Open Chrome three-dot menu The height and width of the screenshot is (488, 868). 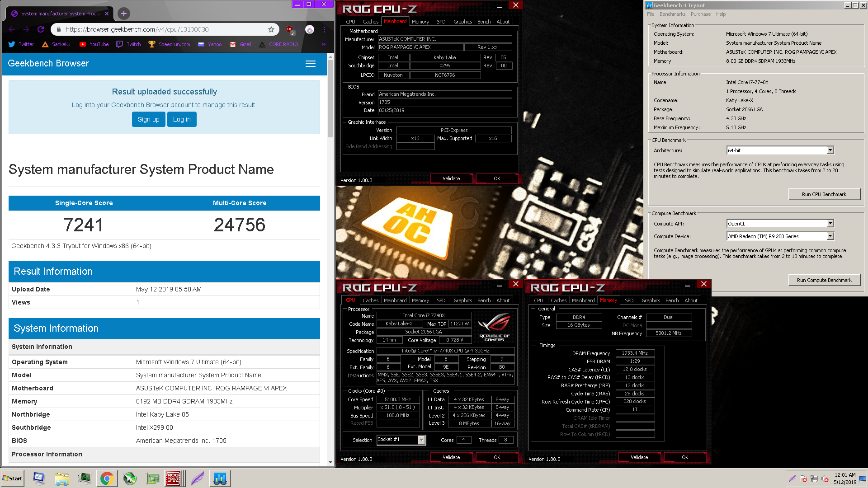click(x=324, y=29)
